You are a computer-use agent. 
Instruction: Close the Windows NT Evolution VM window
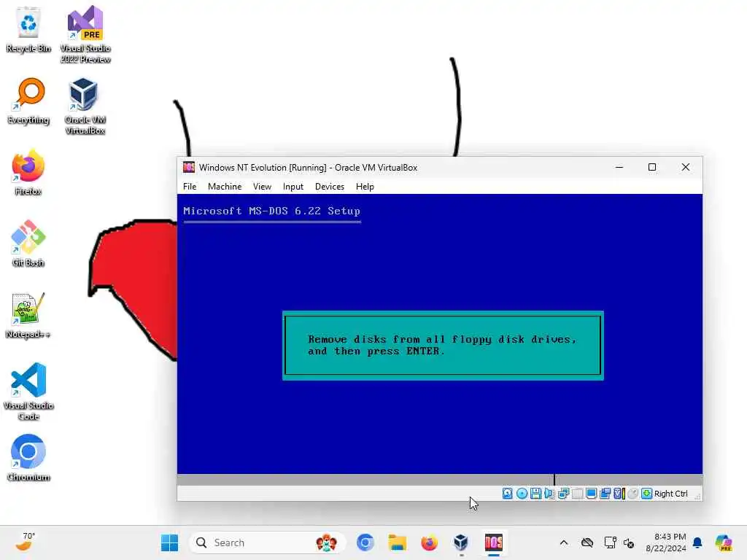pos(686,167)
